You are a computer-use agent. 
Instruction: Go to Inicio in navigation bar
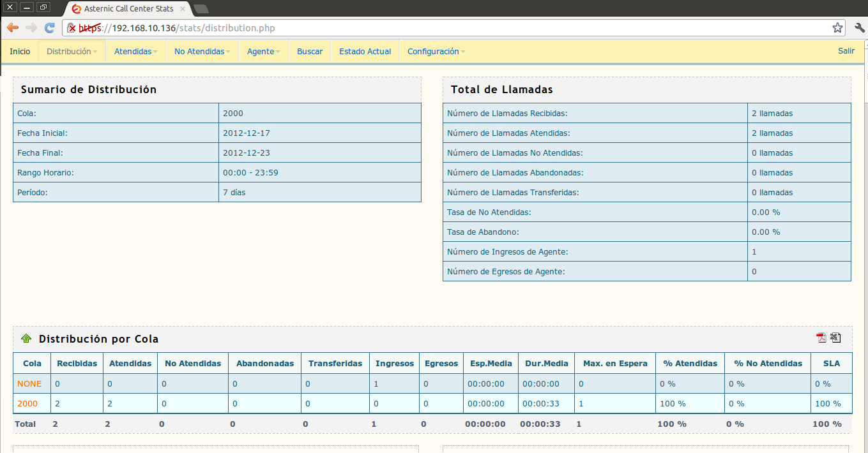pyautogui.click(x=20, y=52)
